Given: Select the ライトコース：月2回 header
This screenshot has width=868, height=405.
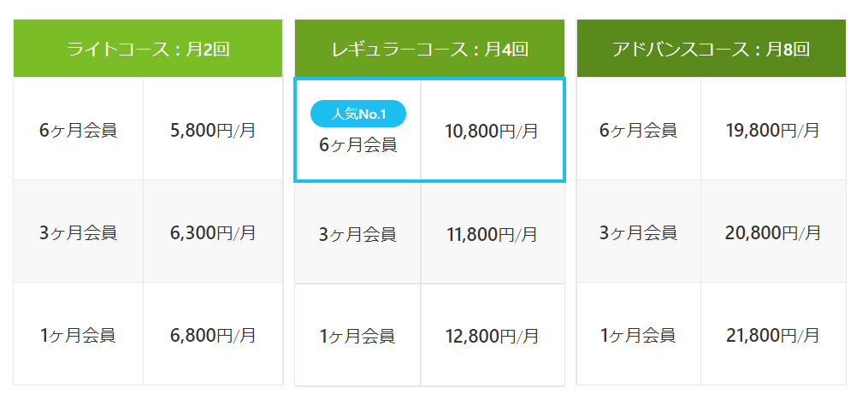Looking at the screenshot, I should pos(148,48).
